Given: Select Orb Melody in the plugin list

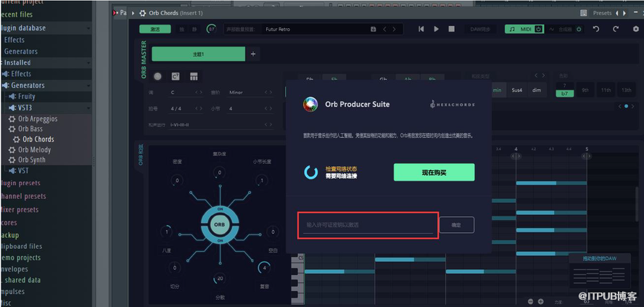Looking at the screenshot, I should pyautogui.click(x=34, y=150).
